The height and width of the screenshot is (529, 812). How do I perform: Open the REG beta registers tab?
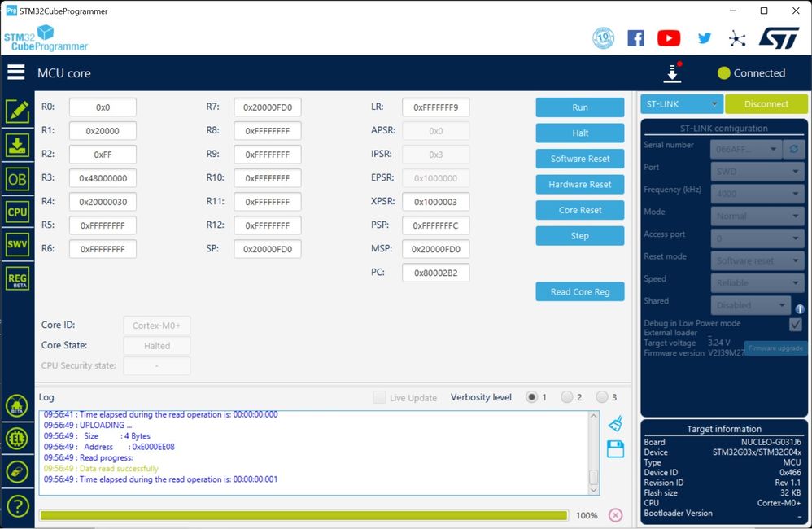point(17,279)
